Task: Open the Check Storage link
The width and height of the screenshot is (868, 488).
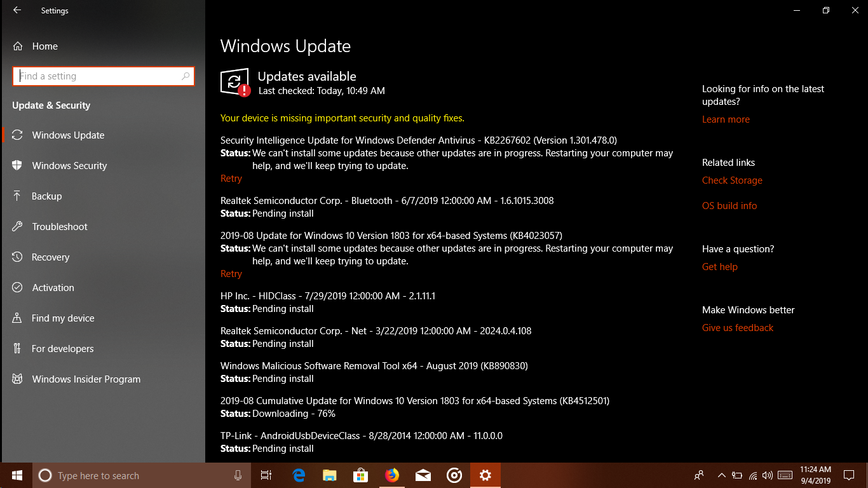Action: (732, 180)
